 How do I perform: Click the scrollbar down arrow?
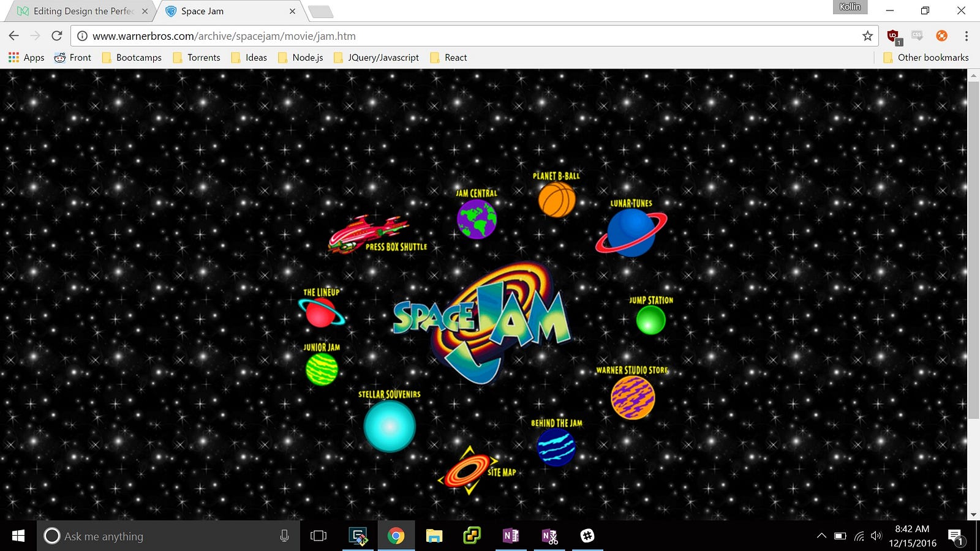(x=973, y=515)
